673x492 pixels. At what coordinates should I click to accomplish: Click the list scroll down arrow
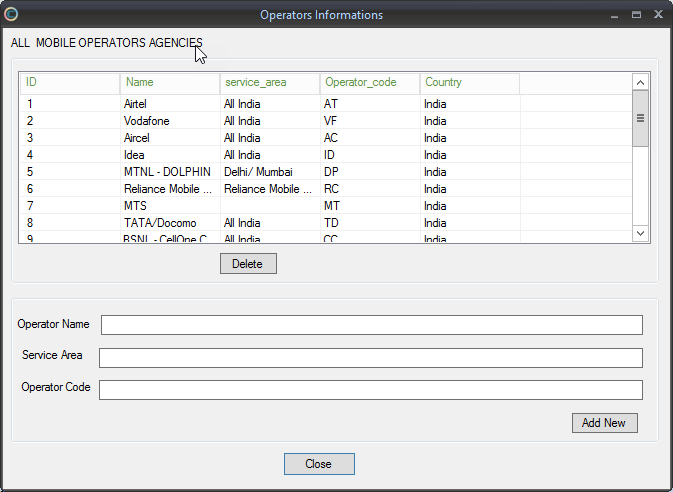pyautogui.click(x=640, y=234)
